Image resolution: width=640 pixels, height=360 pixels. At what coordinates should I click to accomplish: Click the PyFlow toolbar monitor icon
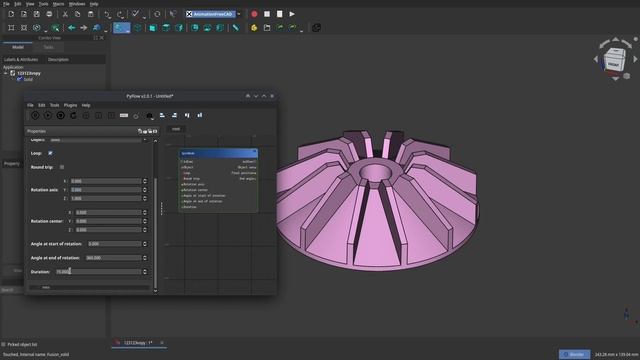pyautogui.click(x=149, y=116)
